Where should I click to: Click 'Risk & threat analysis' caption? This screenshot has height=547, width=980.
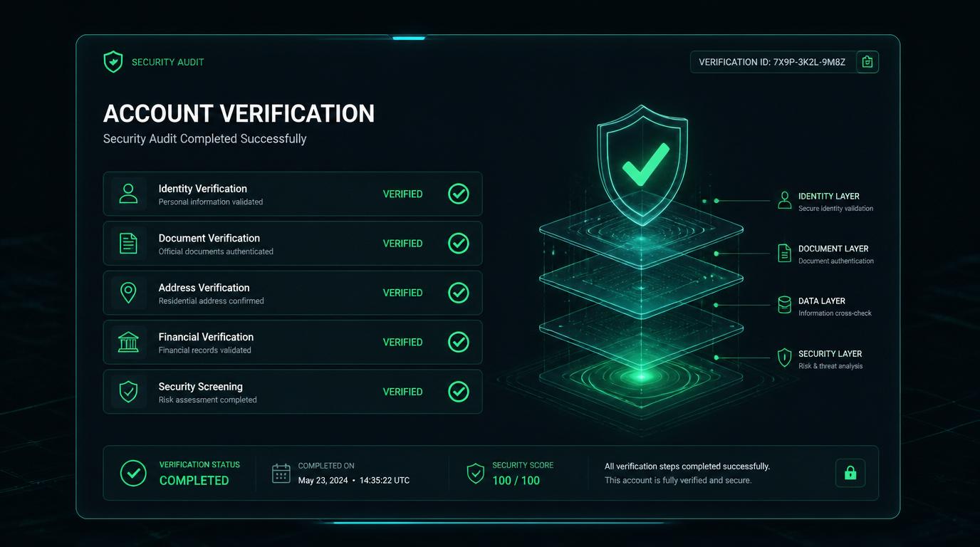tap(830, 366)
